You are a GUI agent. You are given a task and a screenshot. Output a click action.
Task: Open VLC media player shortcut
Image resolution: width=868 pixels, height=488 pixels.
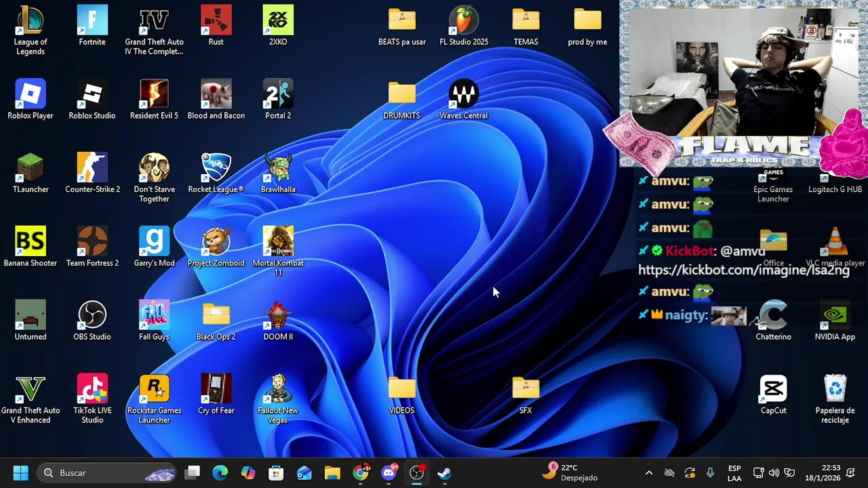[x=835, y=247]
